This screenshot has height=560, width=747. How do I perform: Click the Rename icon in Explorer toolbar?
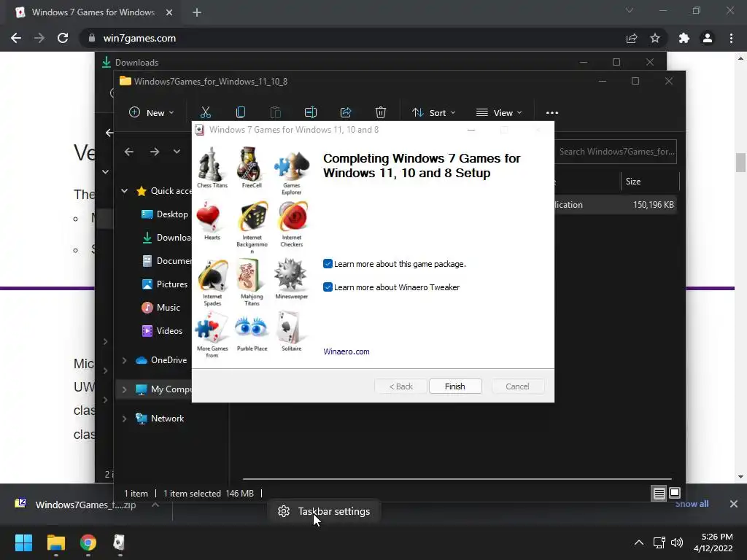[x=311, y=112]
